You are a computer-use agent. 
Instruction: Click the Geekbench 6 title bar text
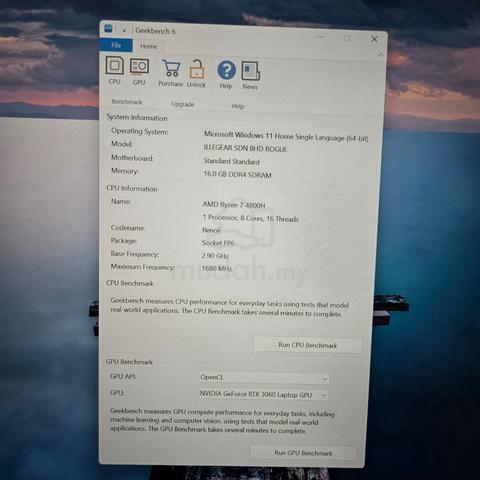coord(155,31)
